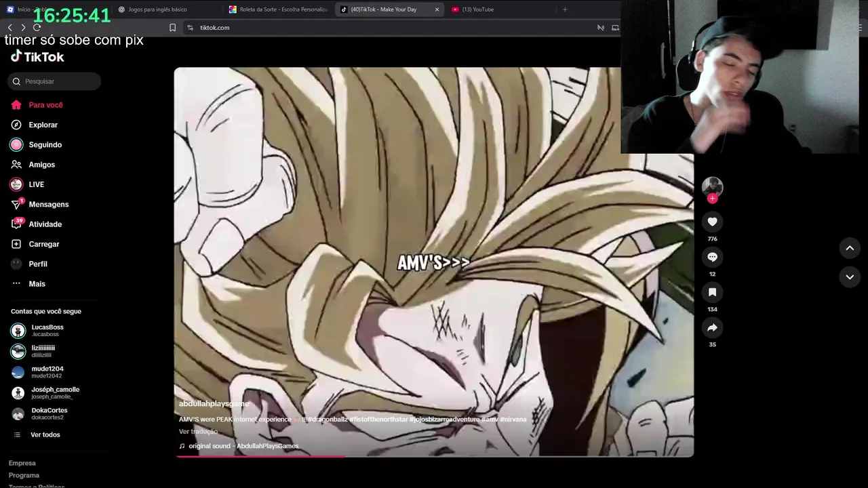The height and width of the screenshot is (488, 868).
Task: Click the screen cast icon in the address bar
Action: pyautogui.click(x=615, y=28)
